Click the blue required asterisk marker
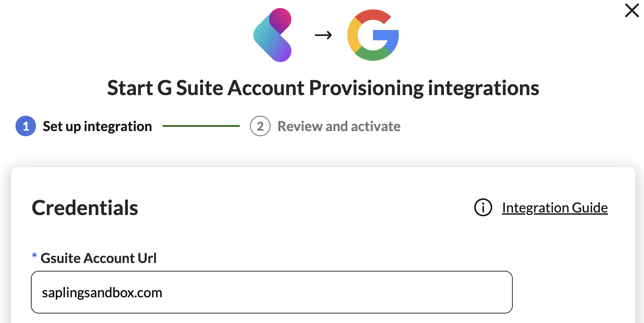 pos(35,257)
